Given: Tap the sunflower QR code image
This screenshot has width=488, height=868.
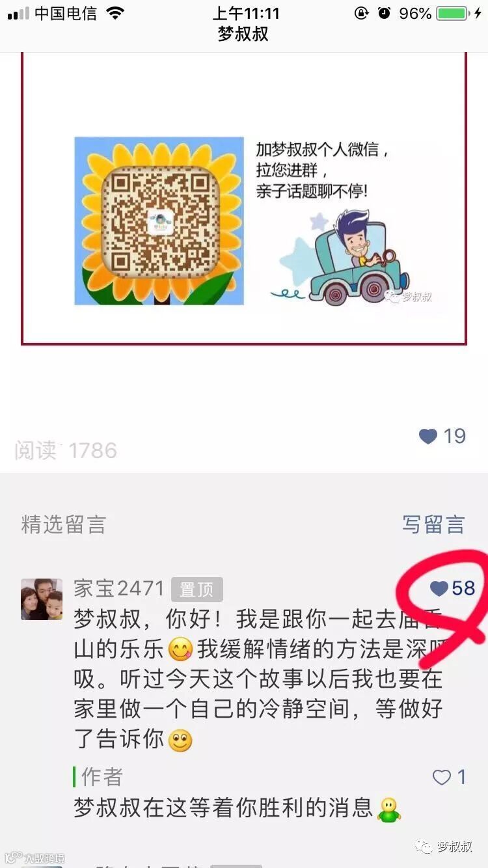Looking at the screenshot, I should tap(159, 221).
